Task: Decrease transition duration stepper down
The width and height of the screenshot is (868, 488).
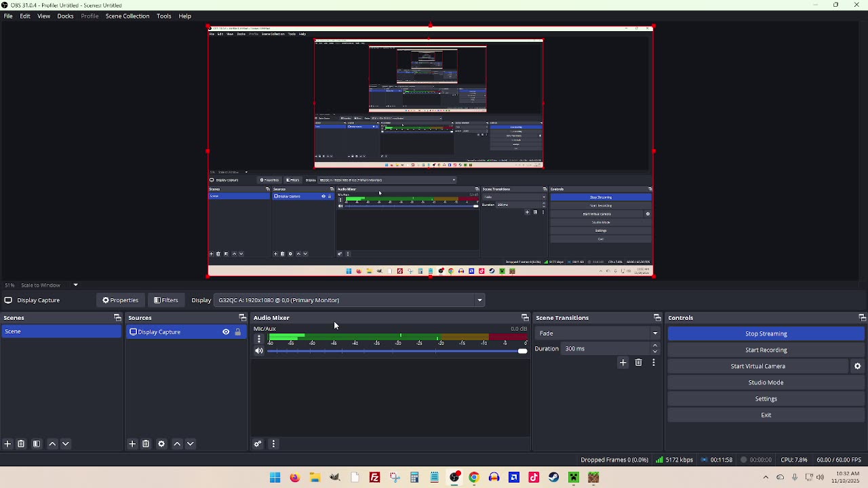Action: [655, 352]
